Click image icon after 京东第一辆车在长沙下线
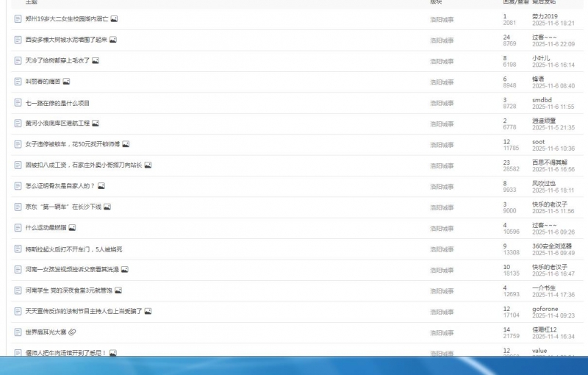 [x=107, y=207]
